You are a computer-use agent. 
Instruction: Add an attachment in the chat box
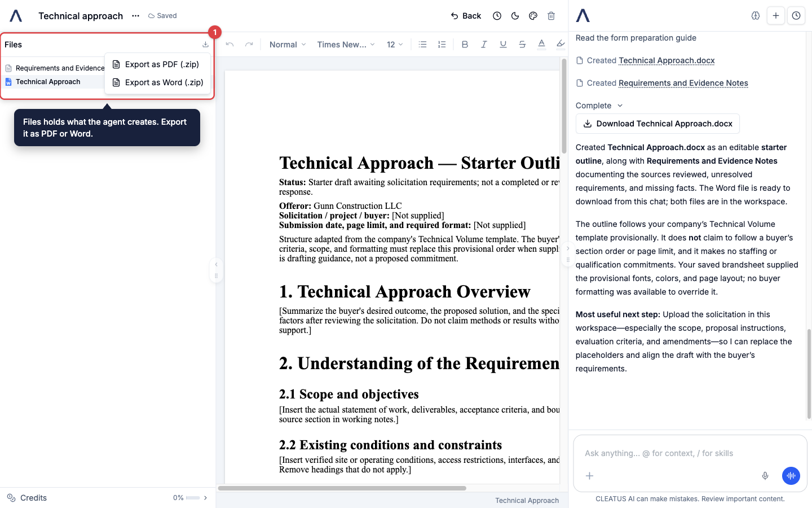pyautogui.click(x=589, y=476)
